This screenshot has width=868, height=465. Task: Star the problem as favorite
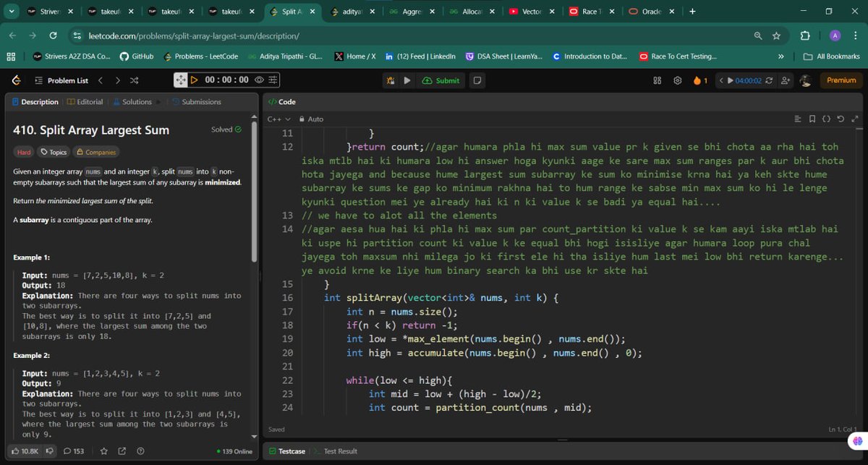click(x=104, y=451)
